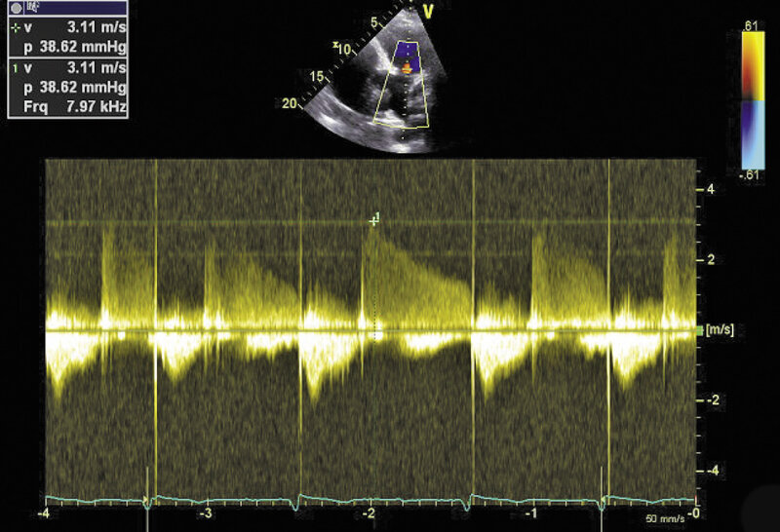Click the [m/s] velocity unit label
This screenshot has width=780, height=532.
coord(720,329)
